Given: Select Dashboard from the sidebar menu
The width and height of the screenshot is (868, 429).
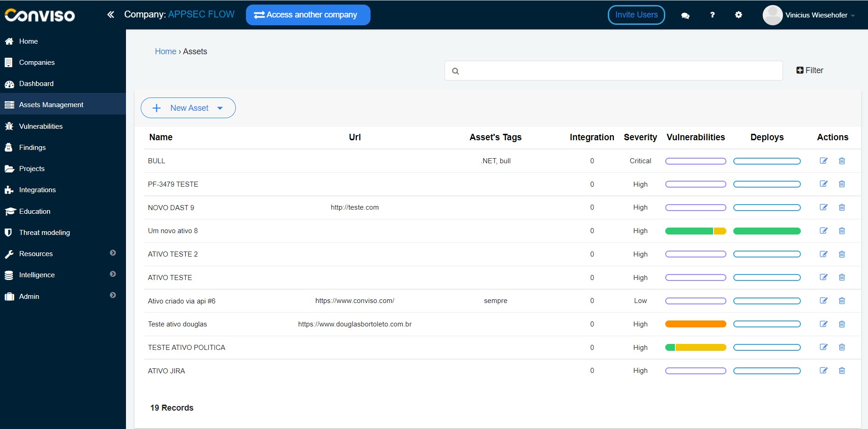Looking at the screenshot, I should [36, 84].
